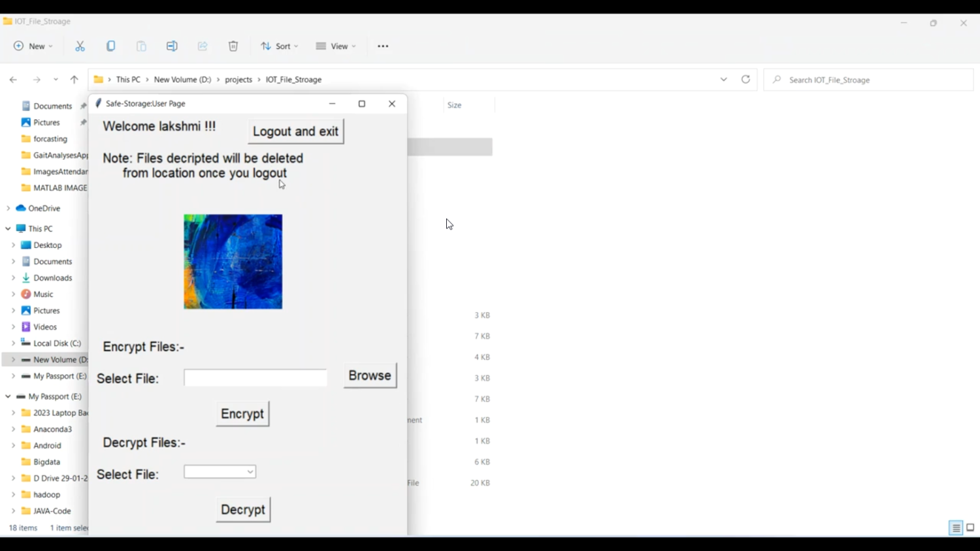Image resolution: width=980 pixels, height=551 pixels.
Task: Expand Downloads in the sidebar tree
Action: point(13,277)
